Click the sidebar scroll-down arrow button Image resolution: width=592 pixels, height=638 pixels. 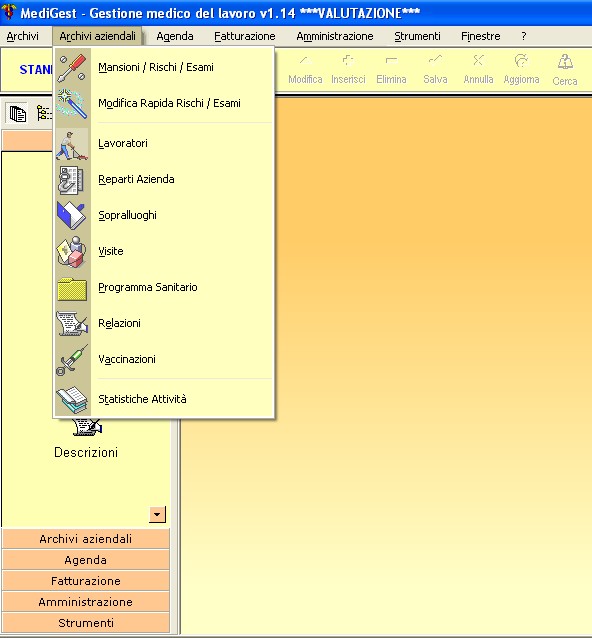[157, 514]
